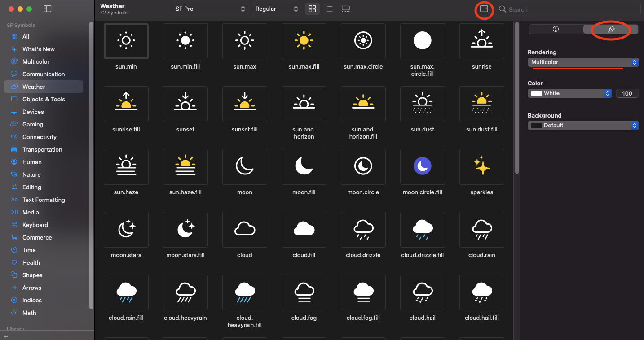Pick the sun.and.horizon.fill symbol

363,104
